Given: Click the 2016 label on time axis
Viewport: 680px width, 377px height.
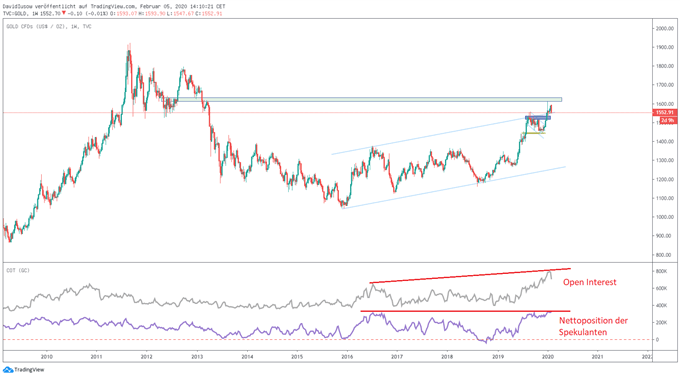Looking at the screenshot, I should click(x=347, y=357).
